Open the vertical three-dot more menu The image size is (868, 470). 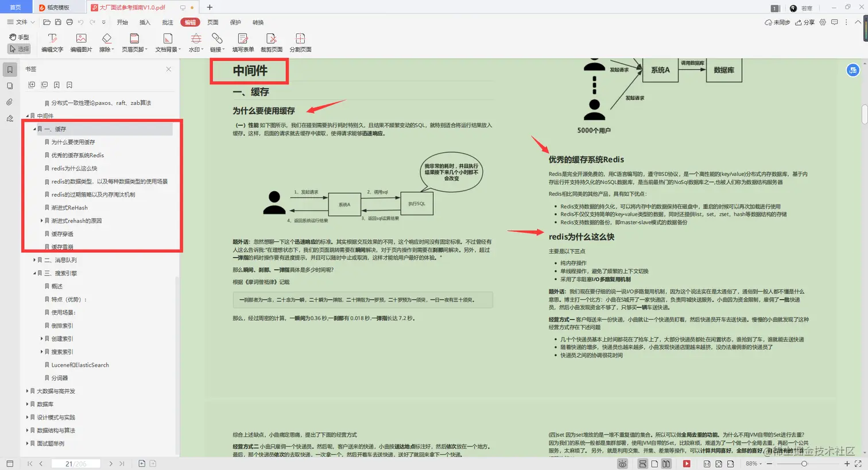pyautogui.click(x=846, y=22)
